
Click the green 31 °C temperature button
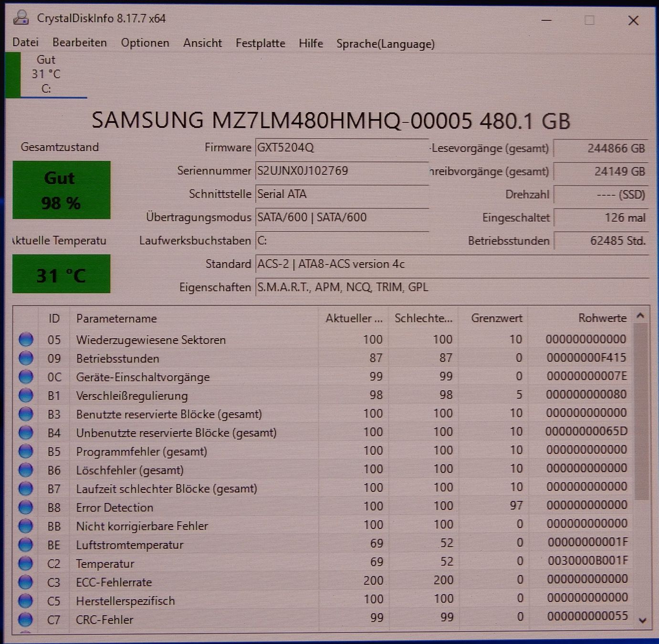[x=61, y=274]
